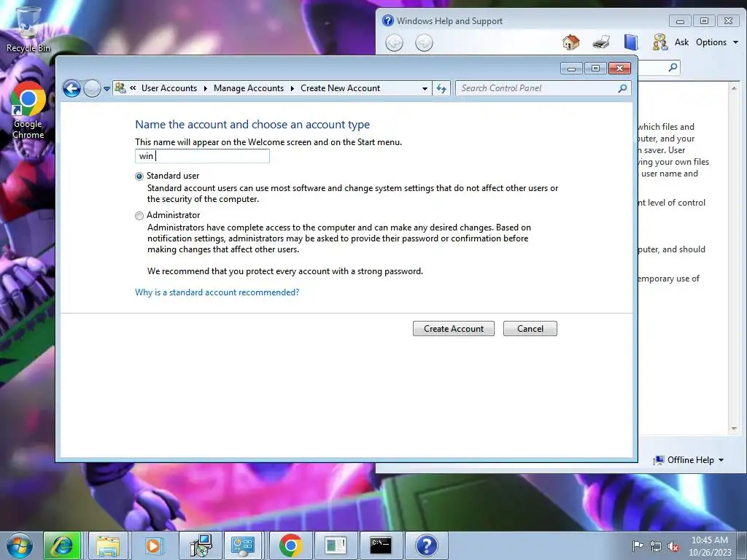Go to Manage Accounts in the breadcrumb
747x560 pixels.
pyautogui.click(x=249, y=88)
